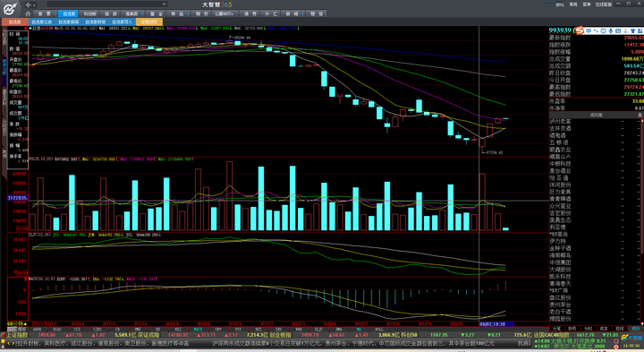This screenshot has height=352, width=644.
Task: Toggle the BOLL indicator at bottom
Action: 379,330
